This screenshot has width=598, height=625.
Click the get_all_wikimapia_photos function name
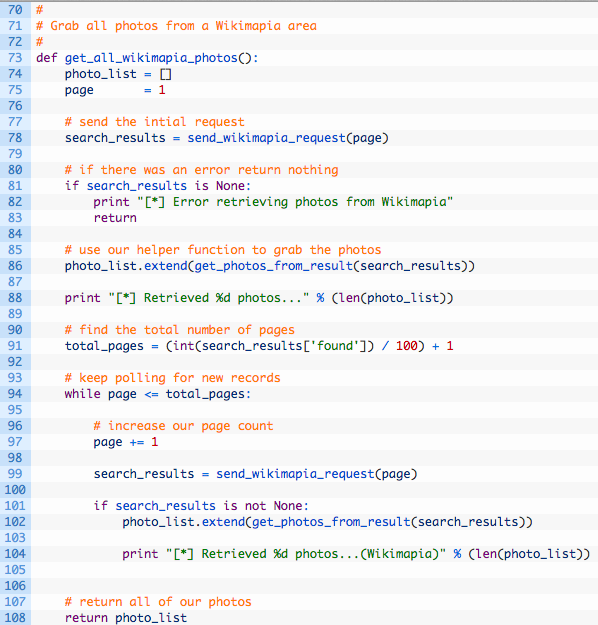tap(151, 58)
